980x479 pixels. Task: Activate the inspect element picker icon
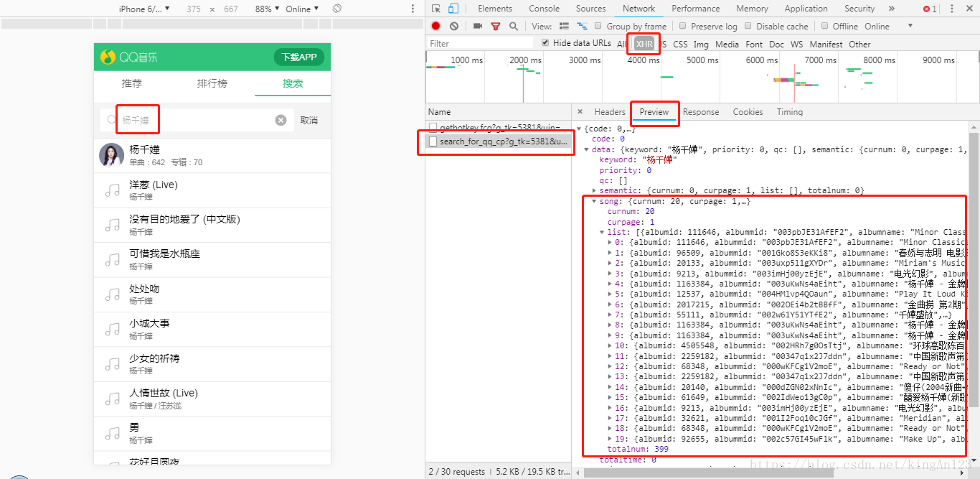click(436, 9)
